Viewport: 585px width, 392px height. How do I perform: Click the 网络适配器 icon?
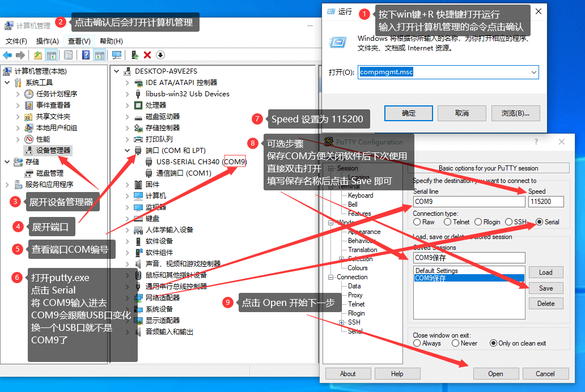(x=138, y=298)
